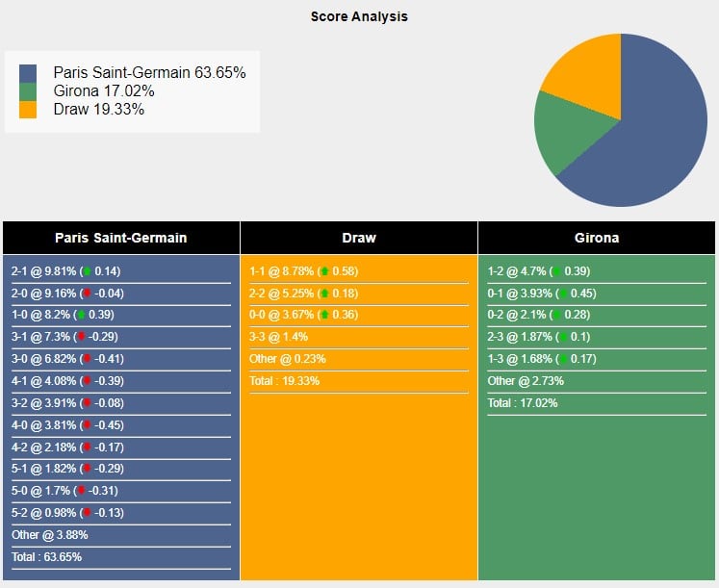Click the red down arrow in 4-0 row

[x=88, y=425]
